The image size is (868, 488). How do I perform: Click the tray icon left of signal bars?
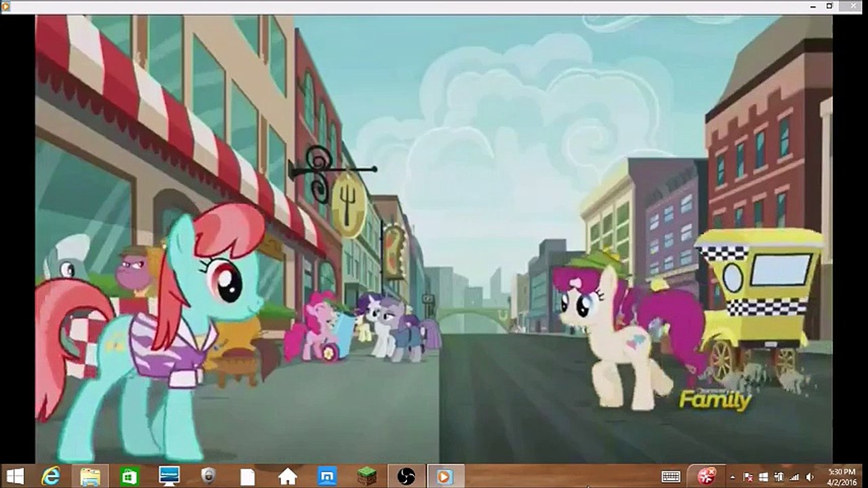779,477
